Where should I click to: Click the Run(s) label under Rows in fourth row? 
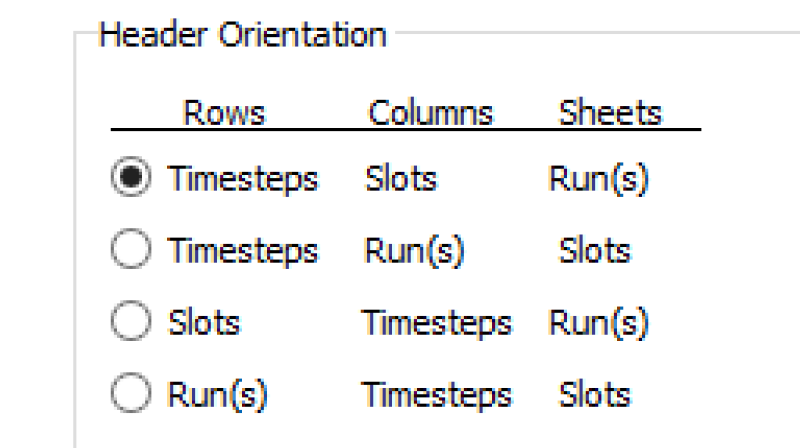click(x=217, y=394)
